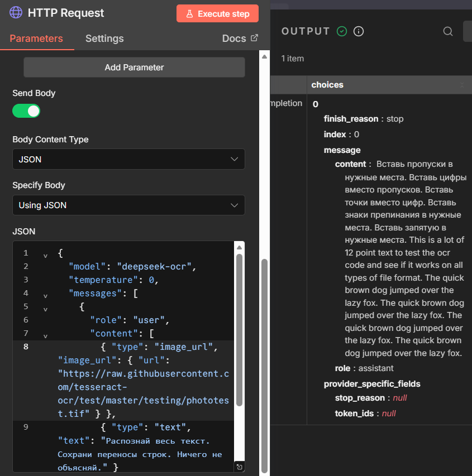Click the HTTP Request globe icon

(x=16, y=13)
